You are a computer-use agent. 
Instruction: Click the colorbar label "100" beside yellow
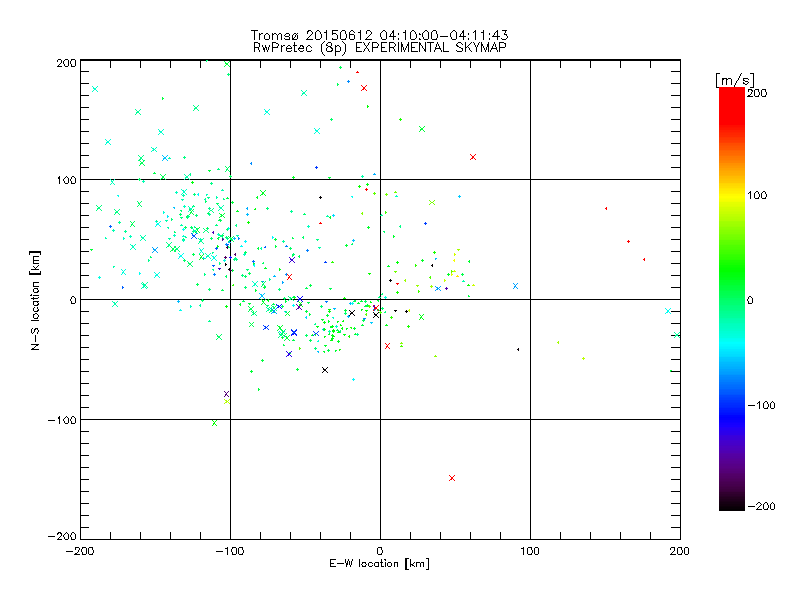point(757,195)
